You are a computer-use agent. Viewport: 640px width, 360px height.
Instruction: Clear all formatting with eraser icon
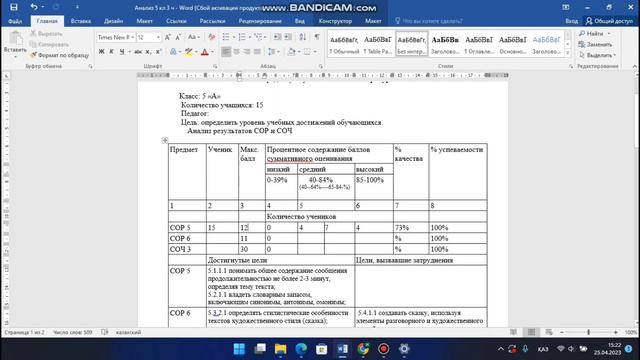[x=211, y=37]
